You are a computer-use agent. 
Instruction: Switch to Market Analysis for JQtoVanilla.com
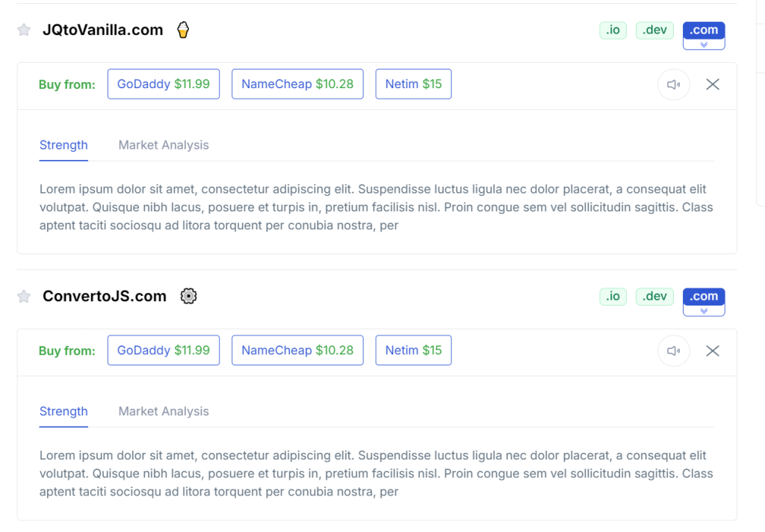tap(163, 144)
